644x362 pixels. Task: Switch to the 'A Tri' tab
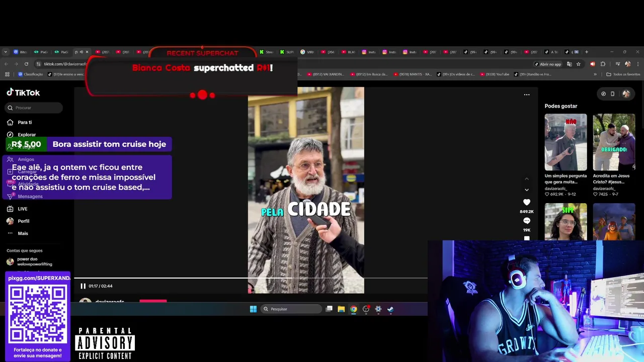pyautogui.click(x=551, y=52)
